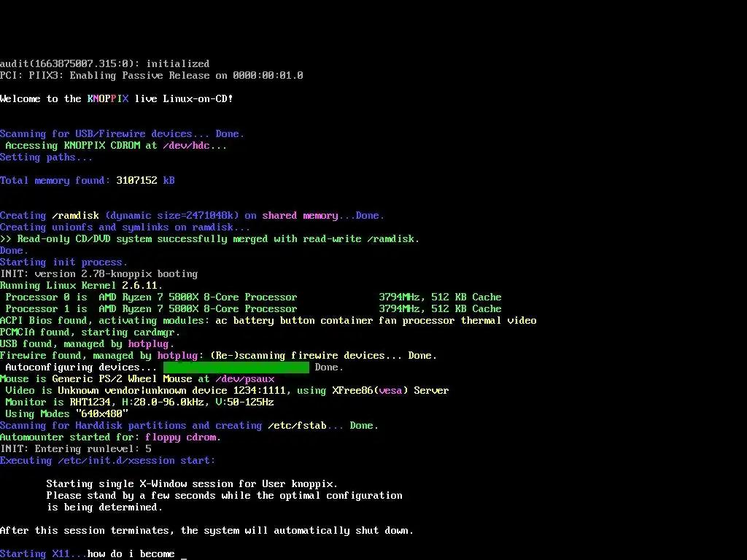
Task: Click the 'Done.' line below the merge message
Action: point(15,251)
